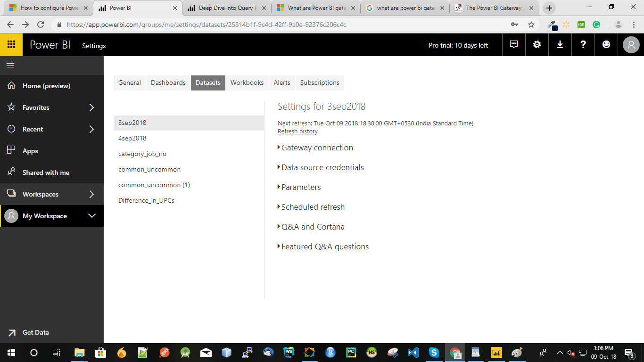The image size is (644, 362).
Task: Go back with the browser back arrow
Action: tap(10, 25)
